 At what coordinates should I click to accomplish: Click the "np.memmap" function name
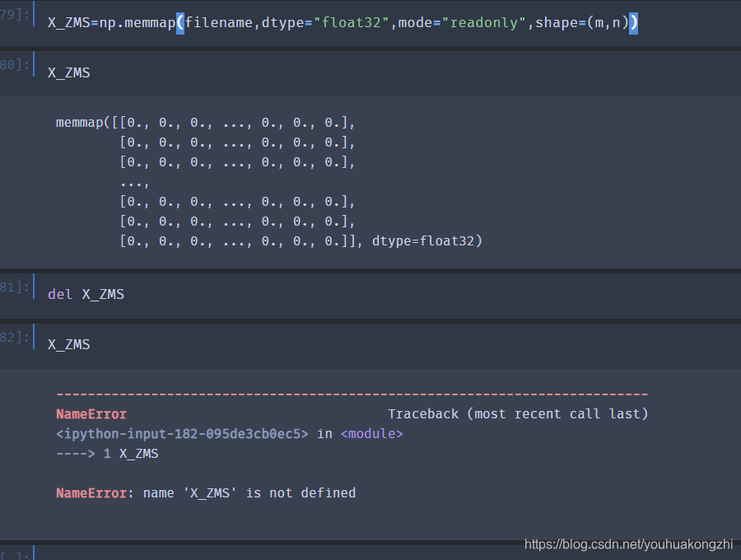coord(137,23)
